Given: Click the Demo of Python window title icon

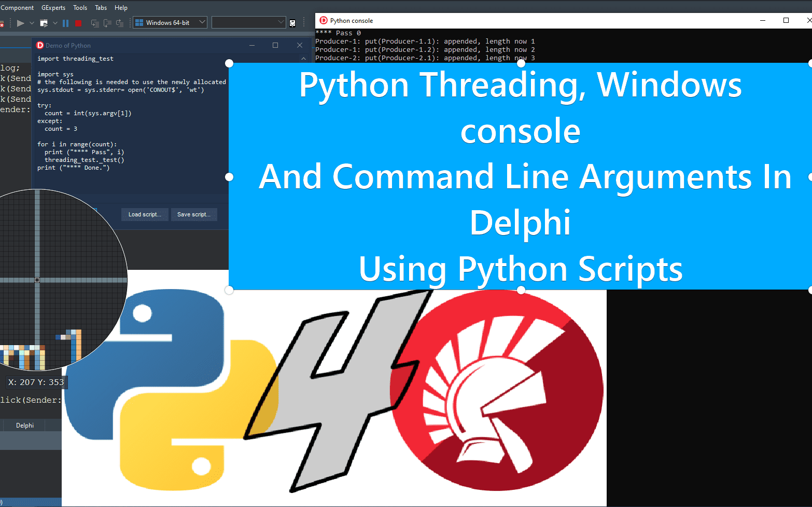Looking at the screenshot, I should pos(40,45).
